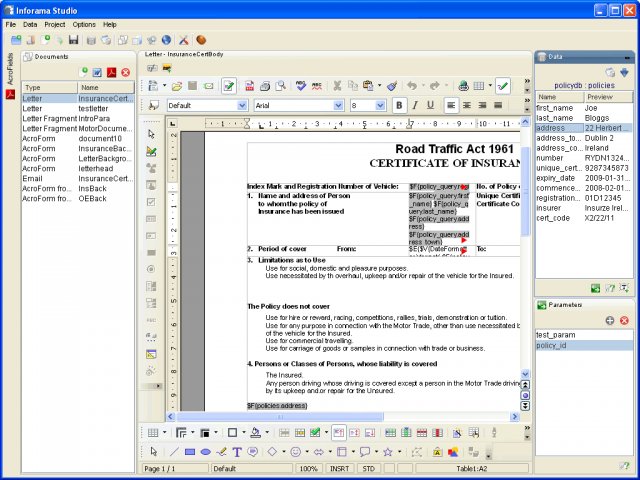Image resolution: width=640 pixels, height=480 pixels.
Task: Click the INSRT status bar field
Action: [x=340, y=469]
